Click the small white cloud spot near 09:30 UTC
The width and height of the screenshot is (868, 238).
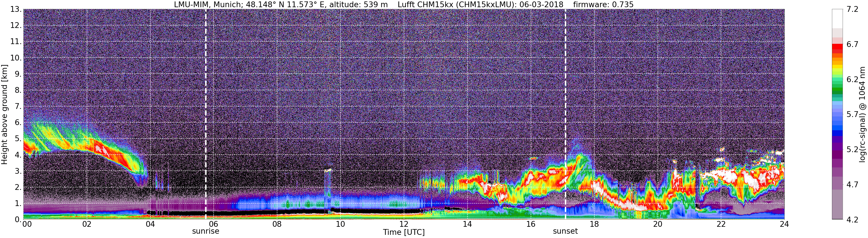pyautogui.click(x=328, y=170)
